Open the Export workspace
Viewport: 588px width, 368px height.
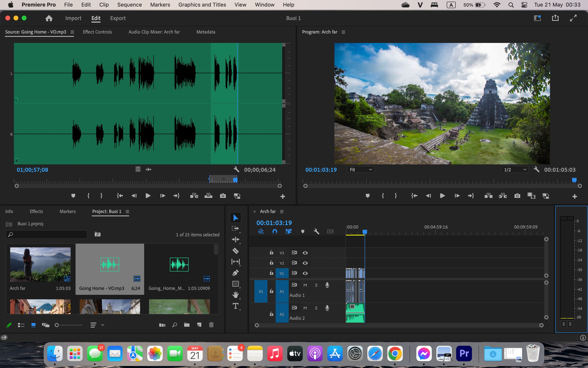pos(118,18)
